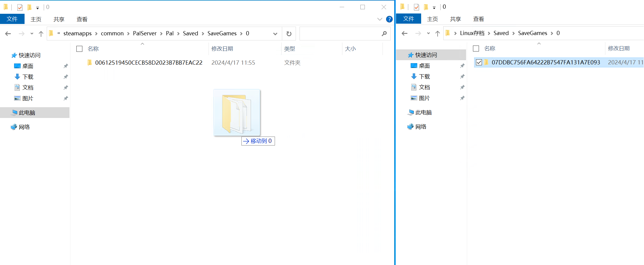The height and width of the screenshot is (265, 644).
Task: Click New Folder quick access icon in left window
Action: pos(29,7)
